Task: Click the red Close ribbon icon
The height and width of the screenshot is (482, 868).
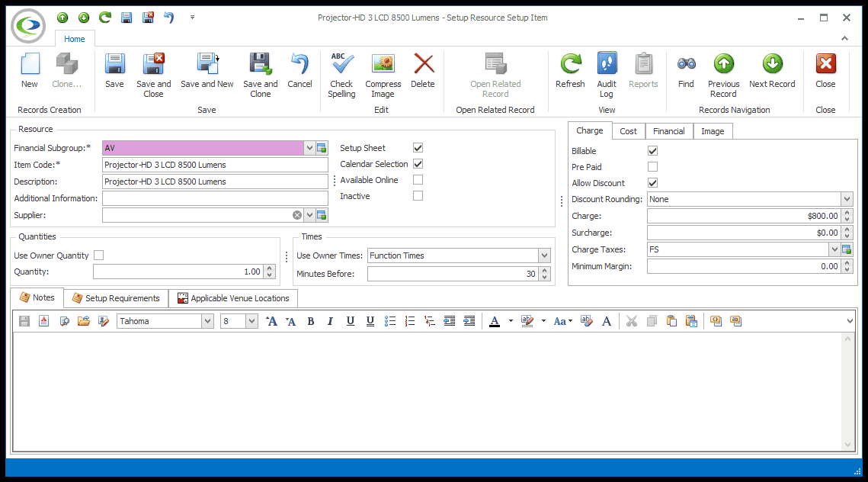Action: (x=826, y=64)
